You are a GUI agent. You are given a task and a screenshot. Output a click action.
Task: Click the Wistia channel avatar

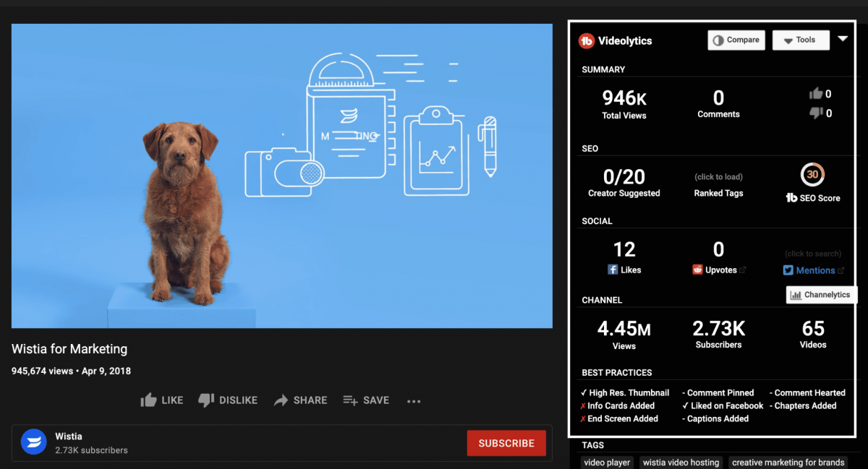coord(33,442)
